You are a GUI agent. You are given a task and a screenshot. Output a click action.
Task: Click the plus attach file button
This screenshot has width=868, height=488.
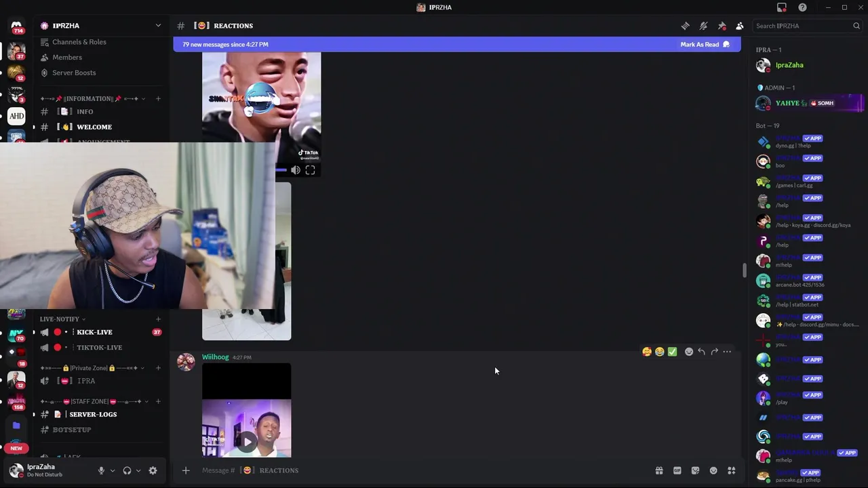coord(186,470)
